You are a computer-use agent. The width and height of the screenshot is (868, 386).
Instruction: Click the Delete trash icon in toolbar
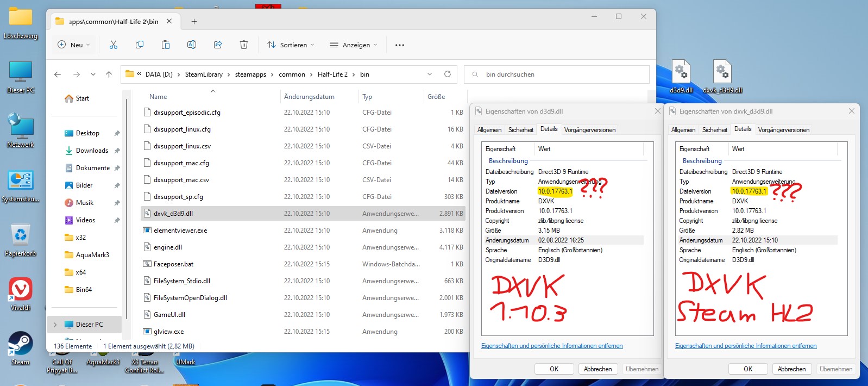pos(244,45)
